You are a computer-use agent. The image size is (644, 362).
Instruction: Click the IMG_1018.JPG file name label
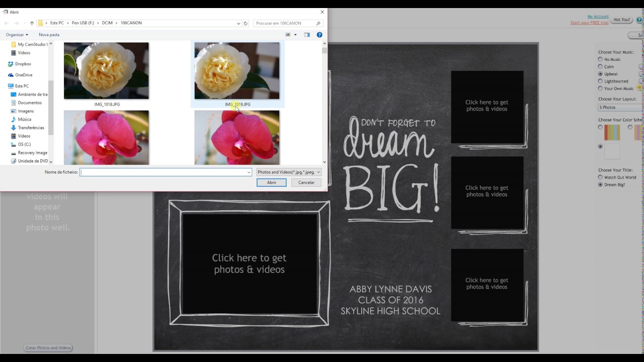point(107,105)
